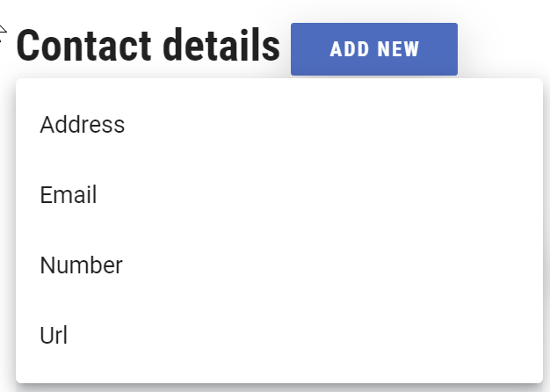This screenshot has width=550, height=392.
Task: Add a new Email contact detail
Action: pos(69,195)
